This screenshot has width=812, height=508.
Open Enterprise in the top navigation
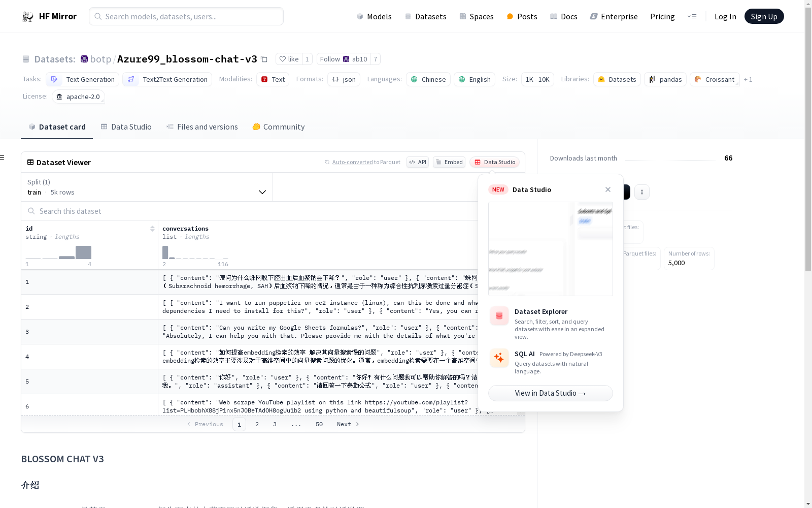(614, 16)
